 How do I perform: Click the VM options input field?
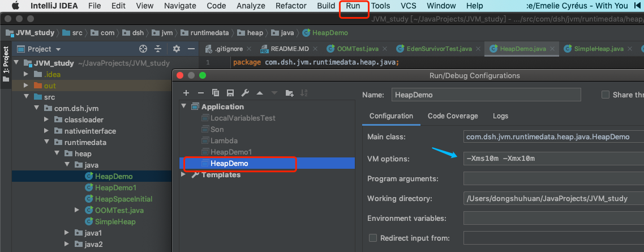pyautogui.click(x=553, y=159)
